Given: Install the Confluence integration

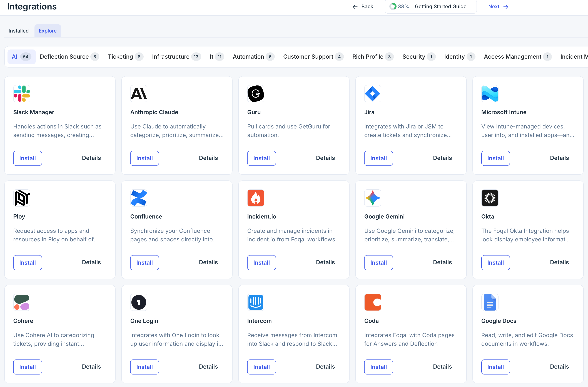Looking at the screenshot, I should point(144,262).
